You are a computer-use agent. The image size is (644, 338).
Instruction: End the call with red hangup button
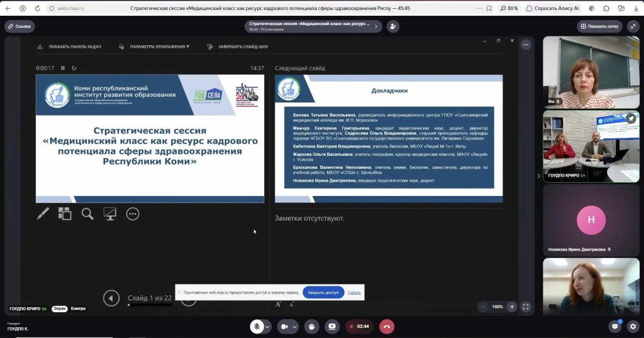[x=387, y=327]
